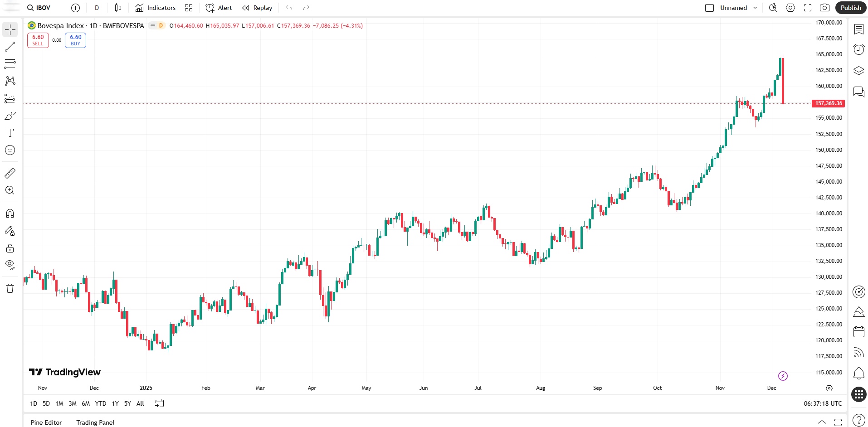Viewport: 868px width, 427px height.
Task: Take a chart snapshot with camera icon
Action: [x=824, y=8]
